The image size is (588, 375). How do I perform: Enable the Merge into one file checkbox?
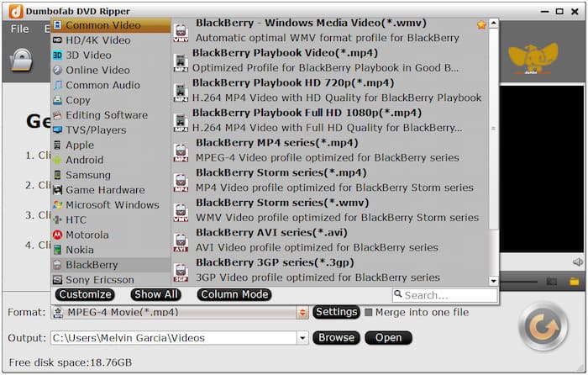(x=368, y=313)
